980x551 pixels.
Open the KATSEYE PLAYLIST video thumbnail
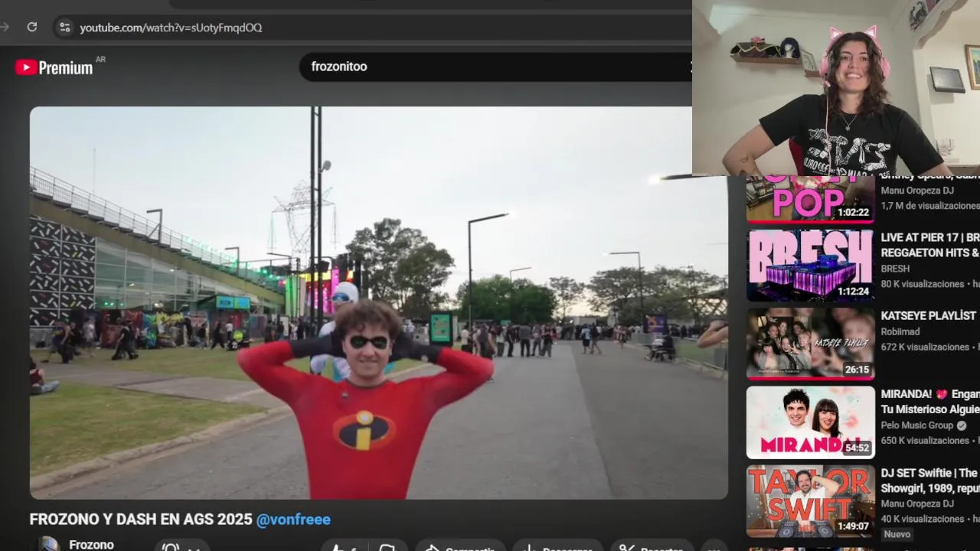click(x=811, y=344)
